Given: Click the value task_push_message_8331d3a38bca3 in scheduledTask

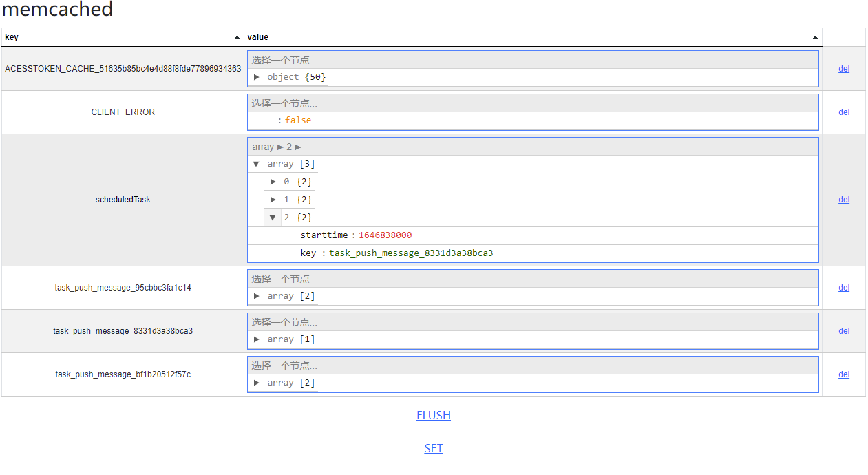Looking at the screenshot, I should tap(411, 253).
